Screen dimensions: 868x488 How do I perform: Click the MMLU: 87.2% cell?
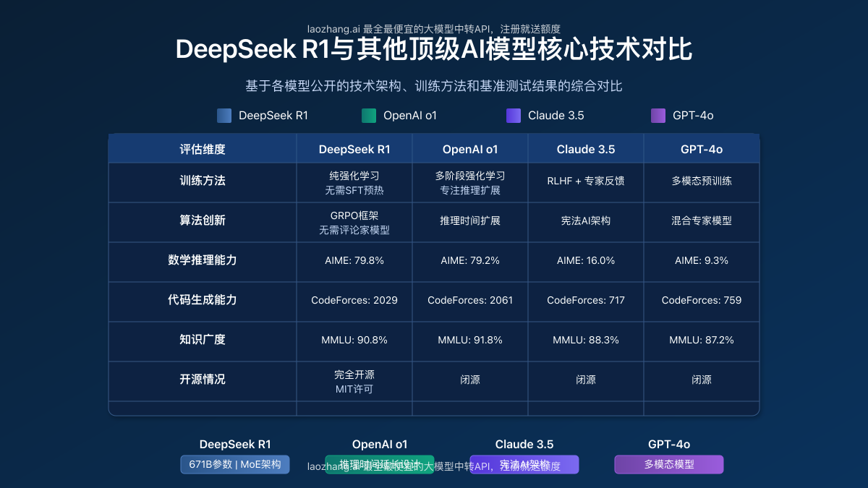(x=702, y=340)
